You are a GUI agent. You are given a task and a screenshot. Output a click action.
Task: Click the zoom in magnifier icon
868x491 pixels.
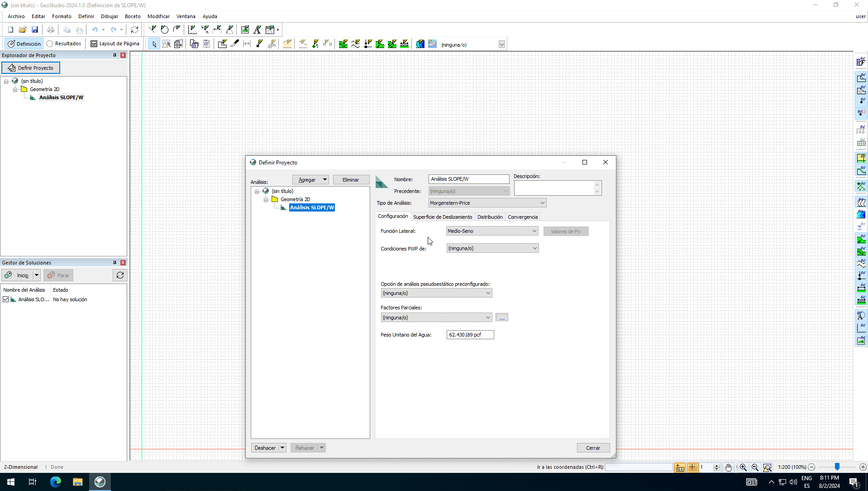[x=743, y=467]
